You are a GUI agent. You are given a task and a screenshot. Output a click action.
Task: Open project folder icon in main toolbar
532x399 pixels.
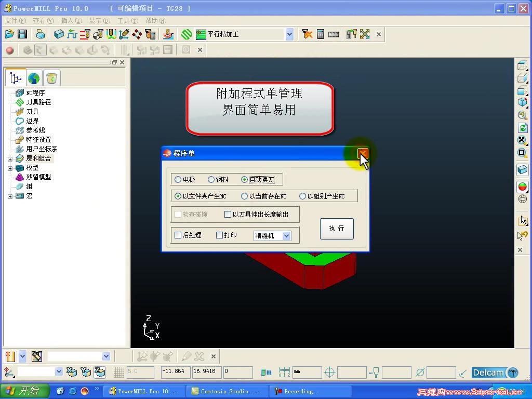[9, 34]
